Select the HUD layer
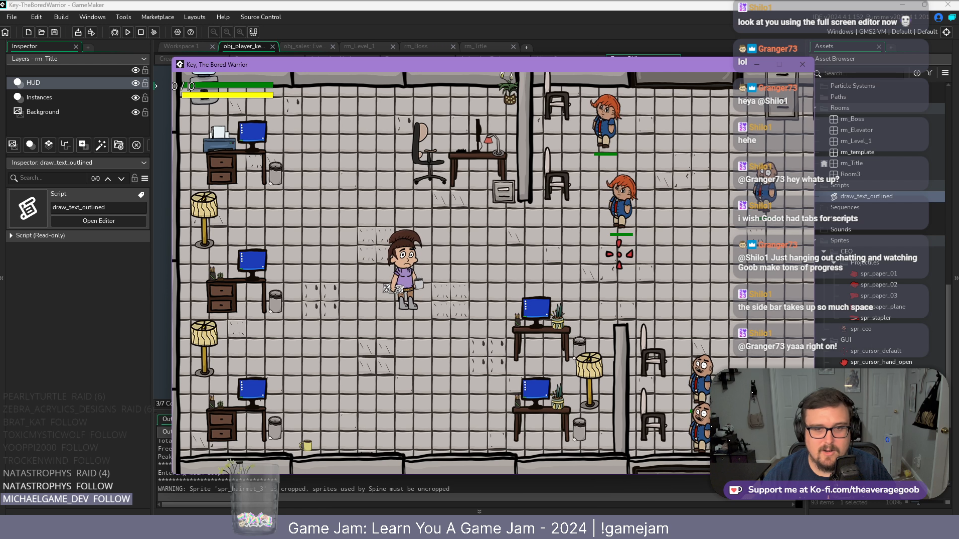Viewport: 959px width, 539px height. point(78,83)
